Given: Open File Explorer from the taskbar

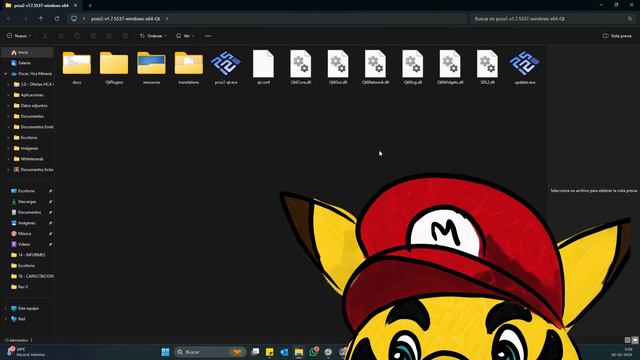Looking at the screenshot, I should (299, 352).
